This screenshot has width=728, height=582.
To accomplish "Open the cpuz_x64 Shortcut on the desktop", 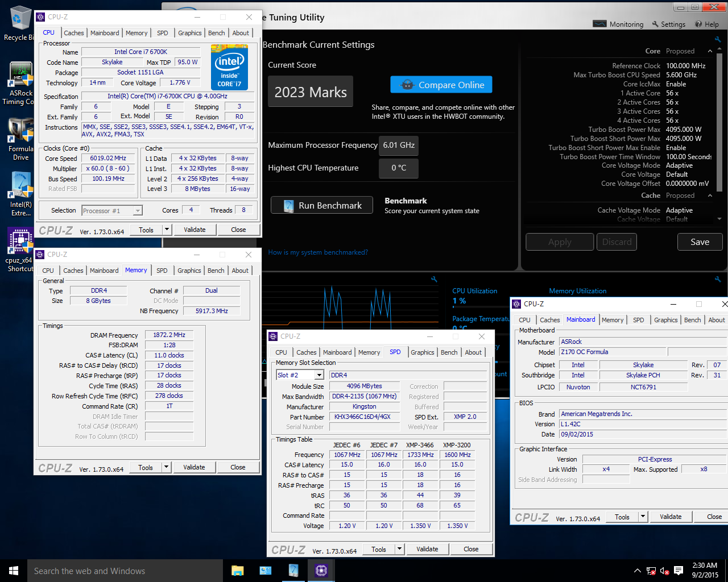I will [20, 240].
